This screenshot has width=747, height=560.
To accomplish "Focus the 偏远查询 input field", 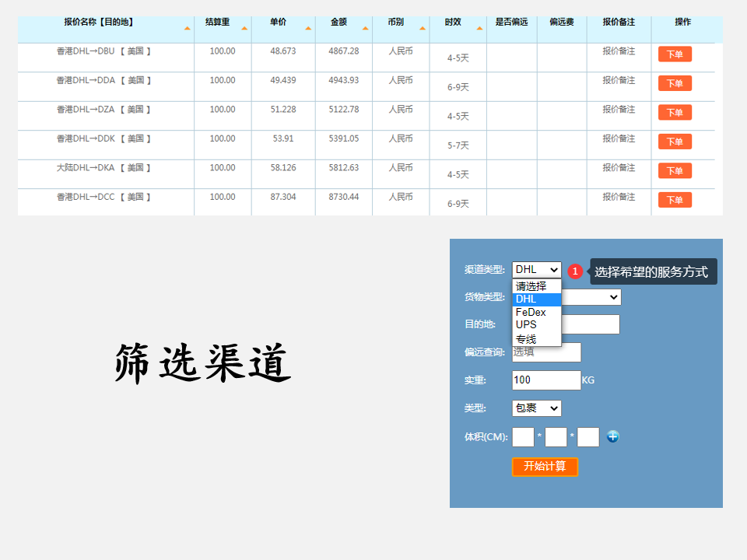I will point(546,352).
